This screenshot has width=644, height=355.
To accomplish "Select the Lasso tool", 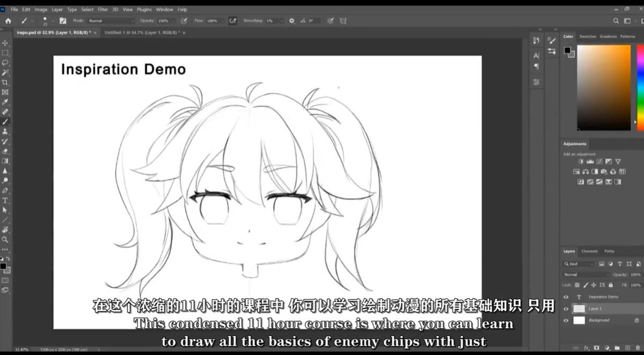I will tap(5, 63).
